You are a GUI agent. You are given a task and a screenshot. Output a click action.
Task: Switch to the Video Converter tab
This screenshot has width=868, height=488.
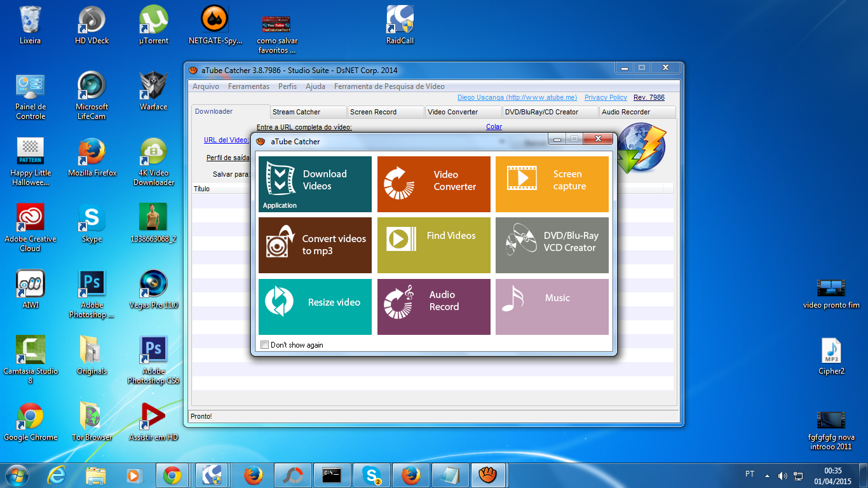tap(463, 112)
